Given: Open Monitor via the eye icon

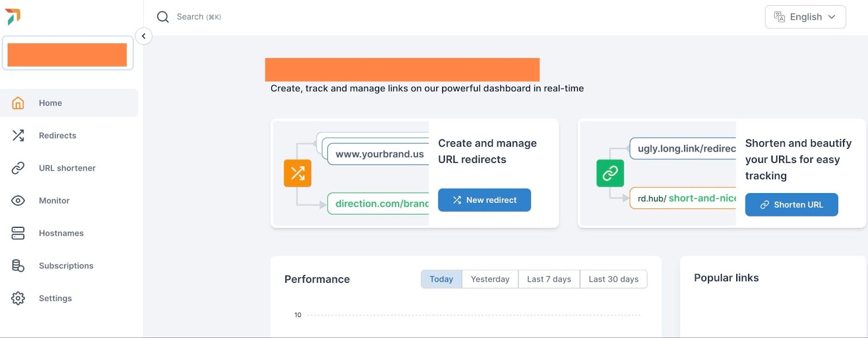Looking at the screenshot, I should coord(18,201).
